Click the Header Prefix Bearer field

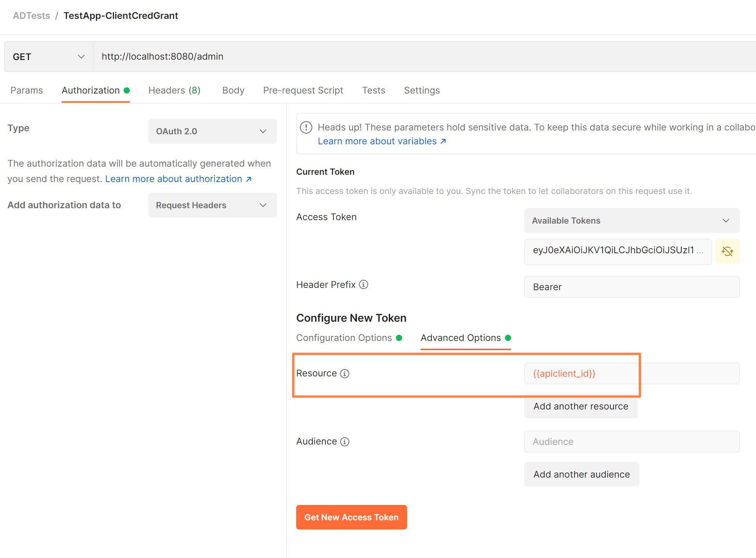632,287
